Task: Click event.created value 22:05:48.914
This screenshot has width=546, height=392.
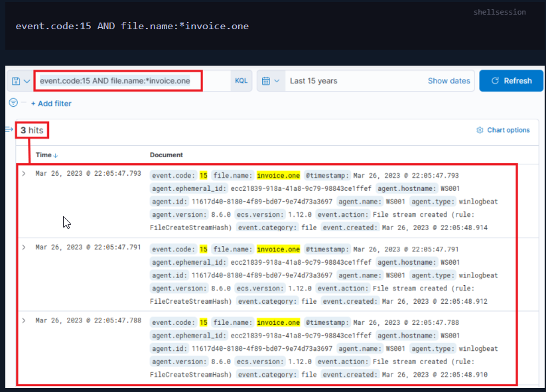Action: [x=435, y=228]
